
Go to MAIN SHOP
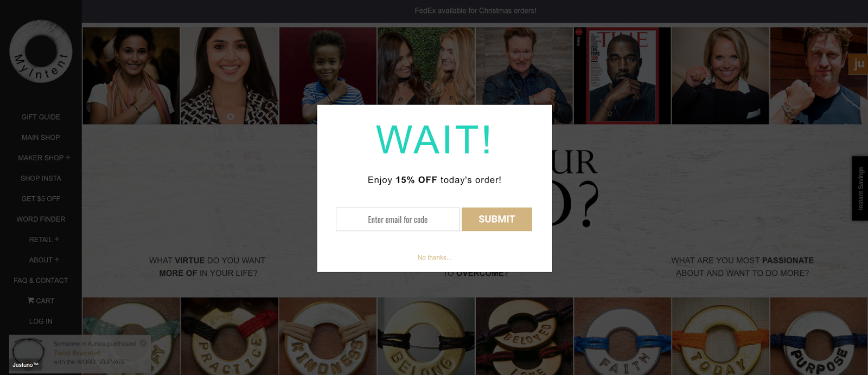click(x=41, y=138)
